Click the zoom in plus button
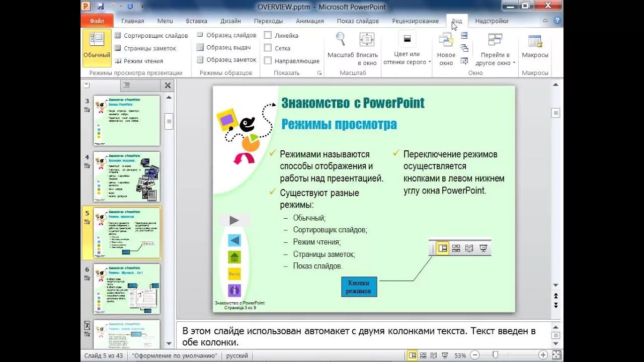Viewport: 644px width, 362px height. point(543,355)
